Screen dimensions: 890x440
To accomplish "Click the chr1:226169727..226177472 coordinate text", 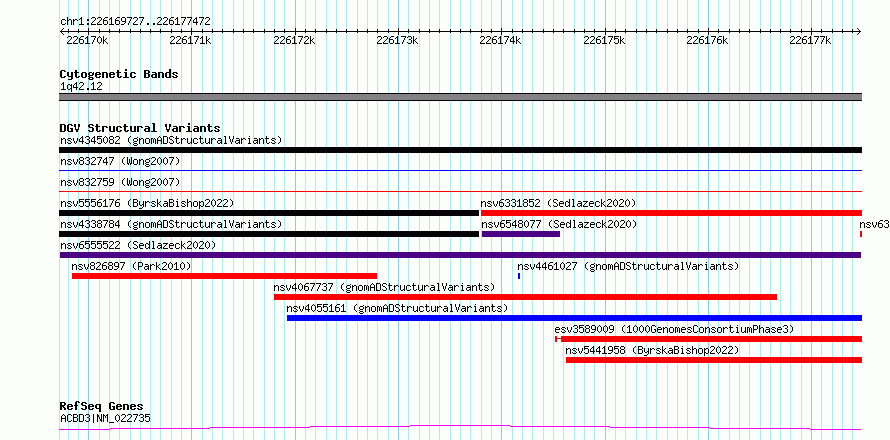I will (135, 21).
